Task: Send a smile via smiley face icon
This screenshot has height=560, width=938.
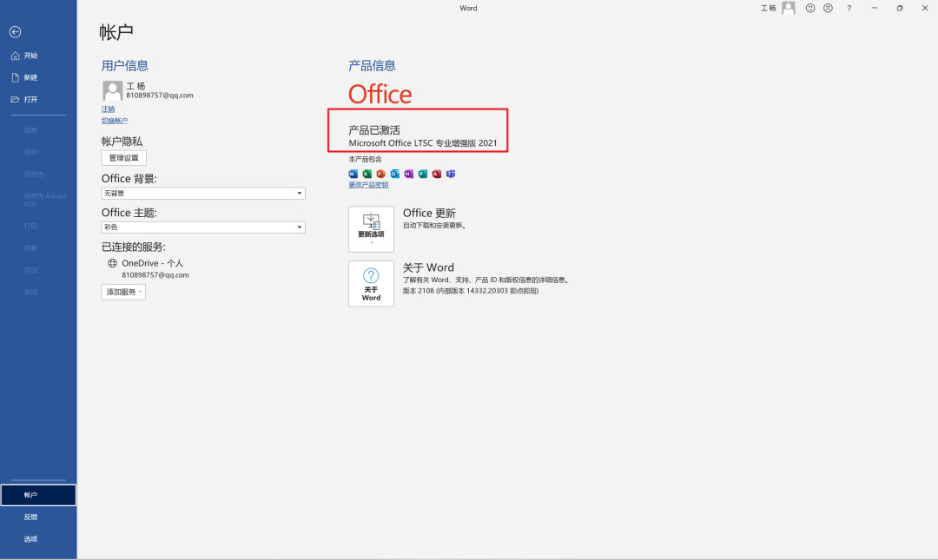Action: [810, 9]
